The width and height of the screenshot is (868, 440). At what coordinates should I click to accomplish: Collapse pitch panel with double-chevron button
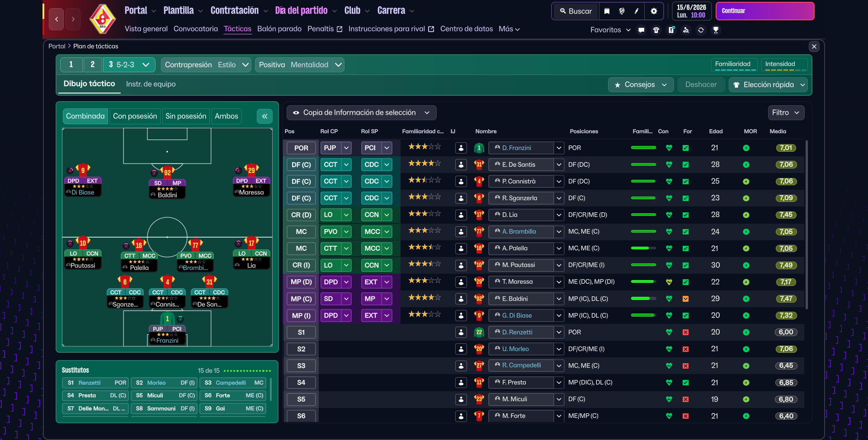pyautogui.click(x=264, y=117)
